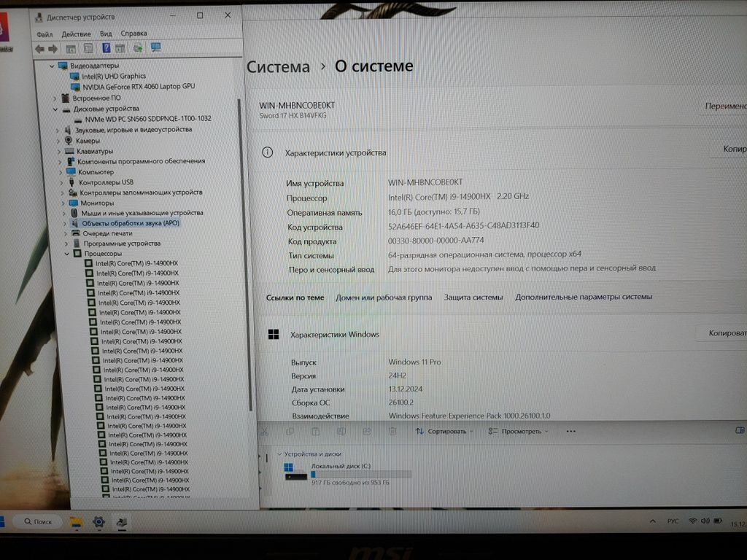Image resolution: width=747 pixels, height=560 pixels.
Task: Open the Вид menu in Device Manager
Action: [x=106, y=34]
